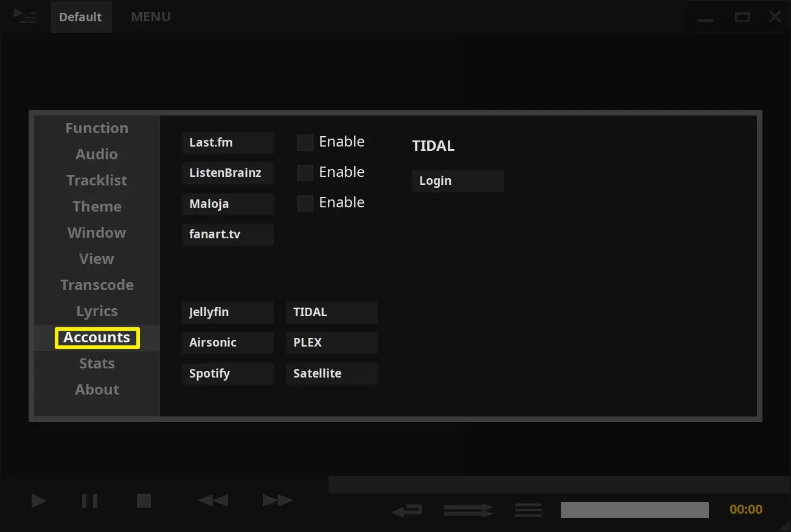Select the TIDAL service button
The image size is (791, 532).
[332, 313]
